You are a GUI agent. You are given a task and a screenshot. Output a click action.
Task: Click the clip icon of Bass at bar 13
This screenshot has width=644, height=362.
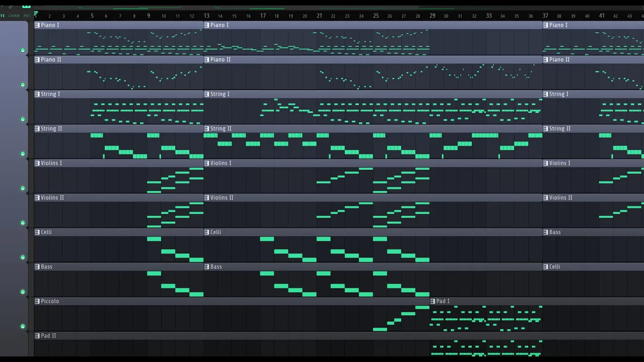click(x=207, y=267)
